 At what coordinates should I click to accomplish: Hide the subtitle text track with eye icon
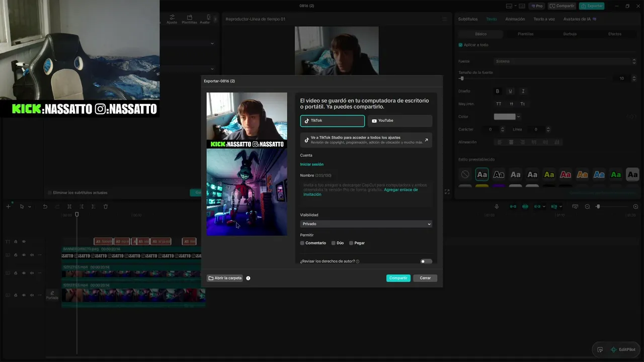[24, 242]
